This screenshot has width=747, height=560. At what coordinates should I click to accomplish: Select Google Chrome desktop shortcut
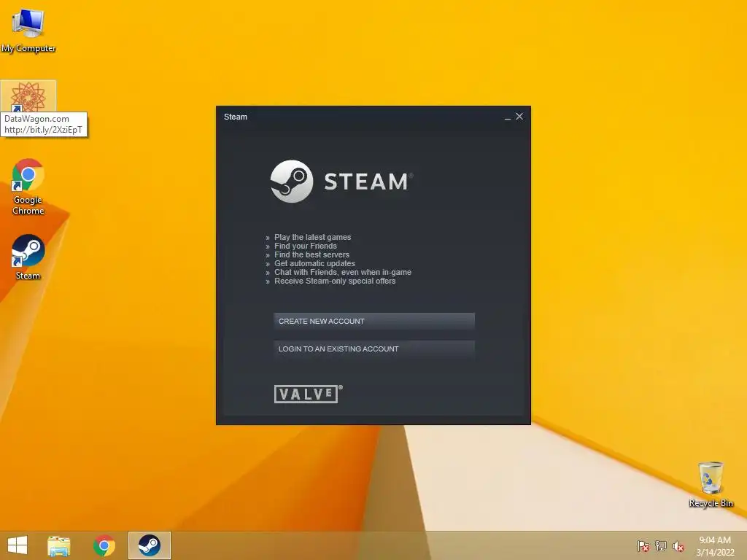(28, 187)
